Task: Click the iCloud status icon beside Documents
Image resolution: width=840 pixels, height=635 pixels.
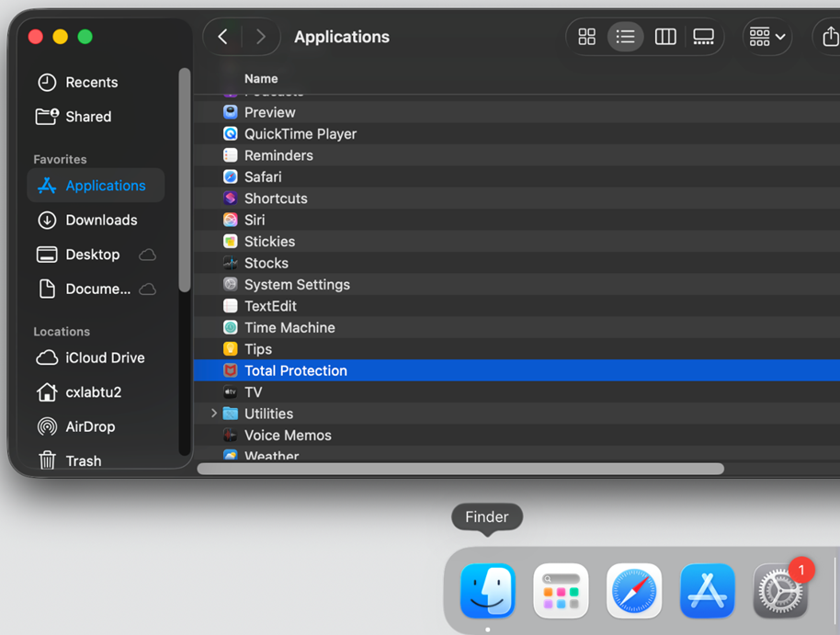Action: 147,289
